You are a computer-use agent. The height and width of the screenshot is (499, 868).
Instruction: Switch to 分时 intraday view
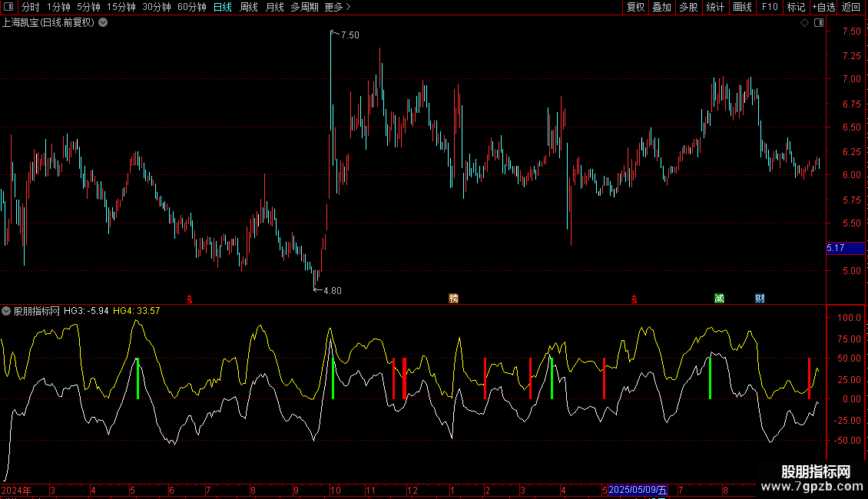[31, 7]
